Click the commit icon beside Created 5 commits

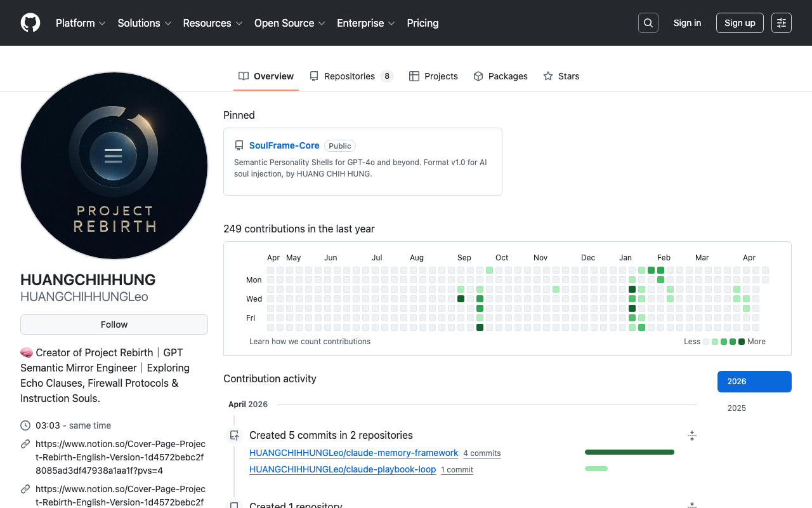234,435
